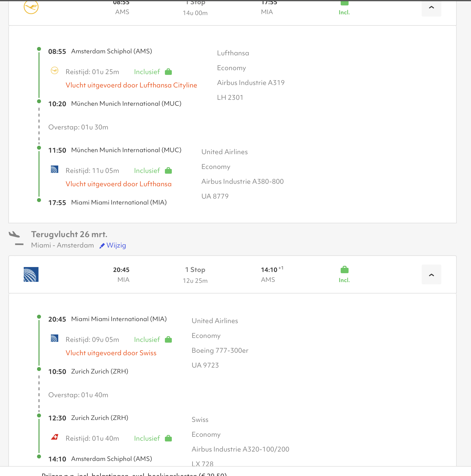Click the landing plane icon beside Terugvlucht
Screen dimensions: 471x476
point(14,234)
